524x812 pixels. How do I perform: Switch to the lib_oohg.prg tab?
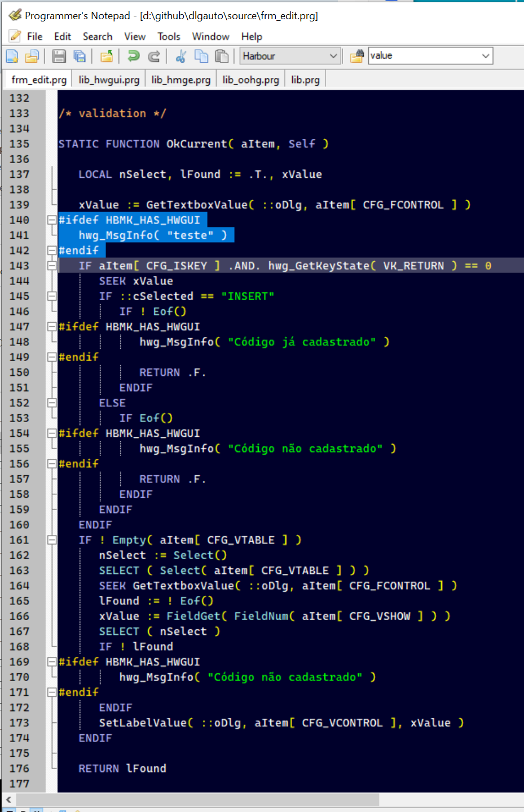point(250,80)
